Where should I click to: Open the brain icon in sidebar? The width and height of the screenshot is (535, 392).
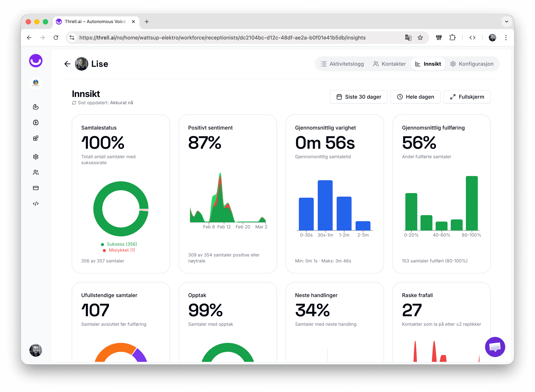(36, 122)
